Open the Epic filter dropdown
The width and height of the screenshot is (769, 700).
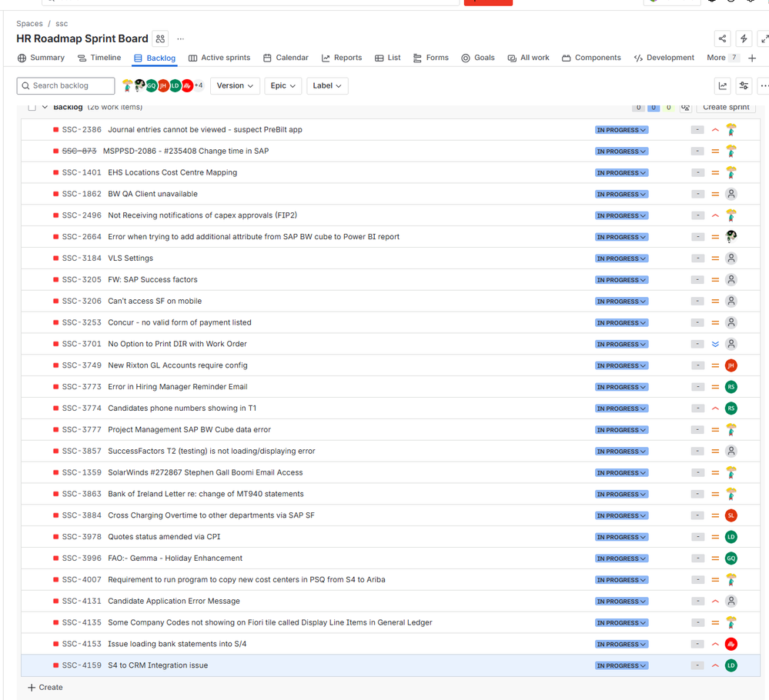pos(283,85)
